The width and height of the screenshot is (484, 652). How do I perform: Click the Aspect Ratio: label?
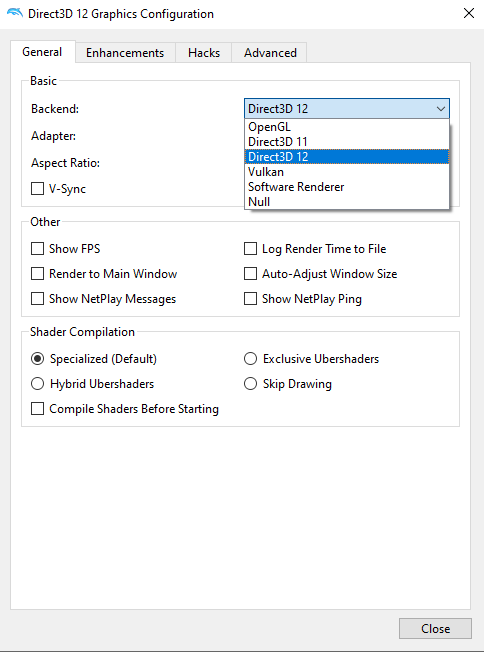65,163
